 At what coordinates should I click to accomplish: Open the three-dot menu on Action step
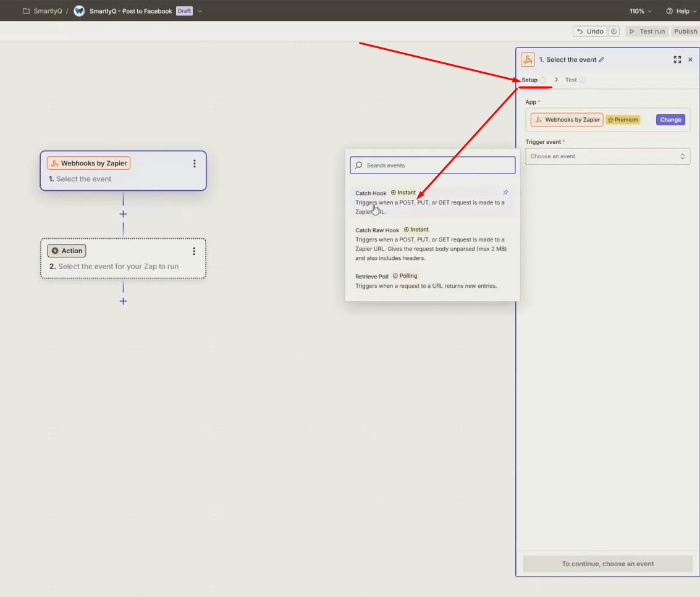[194, 251]
